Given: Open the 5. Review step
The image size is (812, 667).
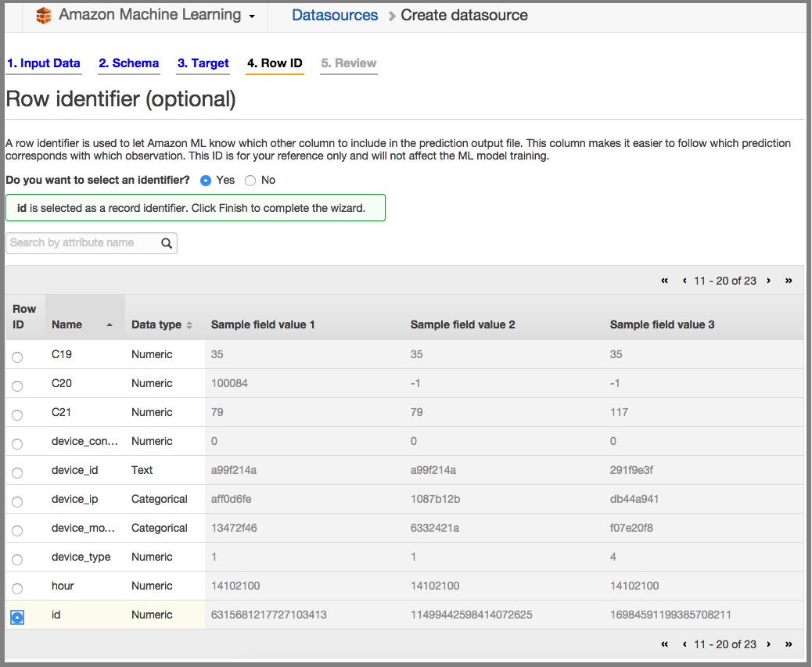Looking at the screenshot, I should pos(349,63).
